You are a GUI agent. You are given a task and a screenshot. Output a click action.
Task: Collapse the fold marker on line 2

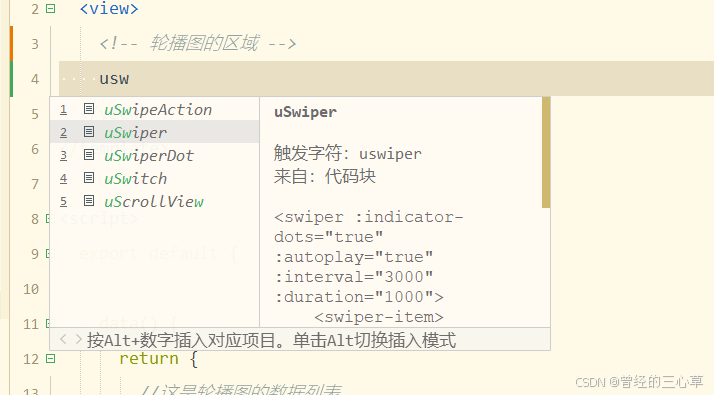[51, 9]
